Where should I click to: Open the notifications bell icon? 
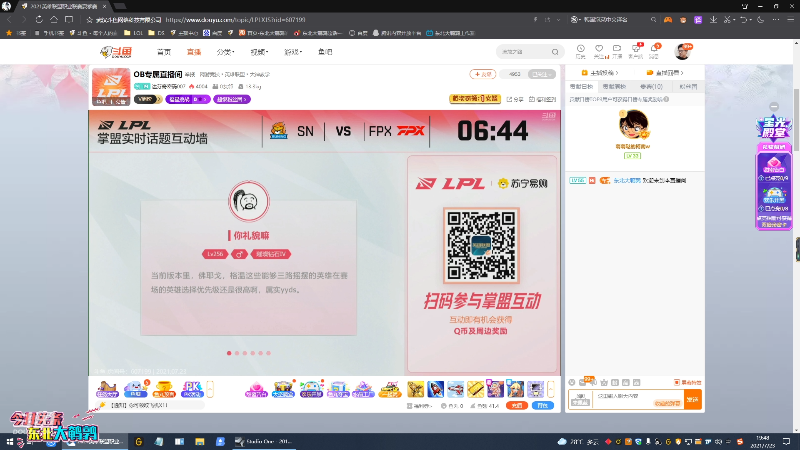654,51
